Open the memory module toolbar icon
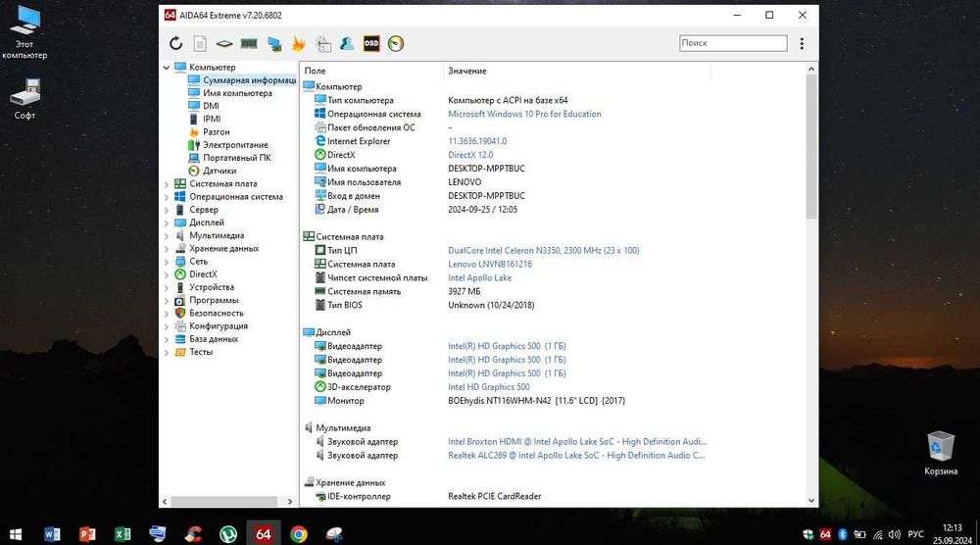This screenshot has width=980, height=545. (x=249, y=43)
